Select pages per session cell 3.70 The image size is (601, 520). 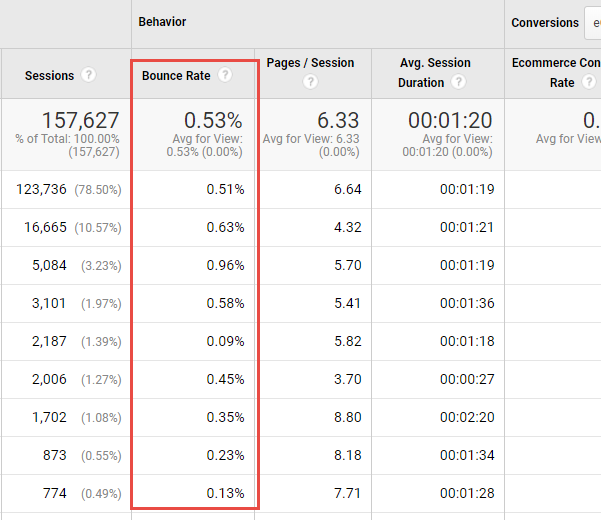(x=348, y=379)
